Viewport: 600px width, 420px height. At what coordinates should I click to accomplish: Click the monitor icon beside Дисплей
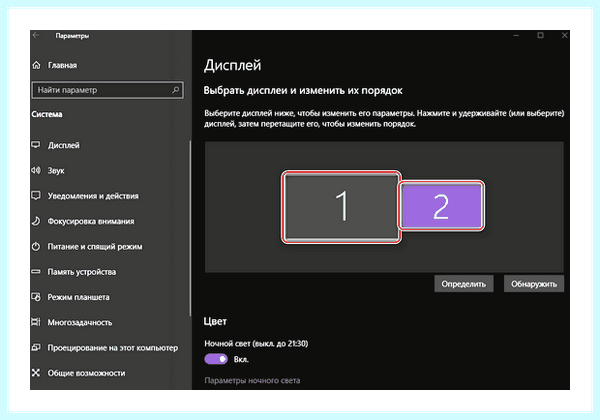36,145
